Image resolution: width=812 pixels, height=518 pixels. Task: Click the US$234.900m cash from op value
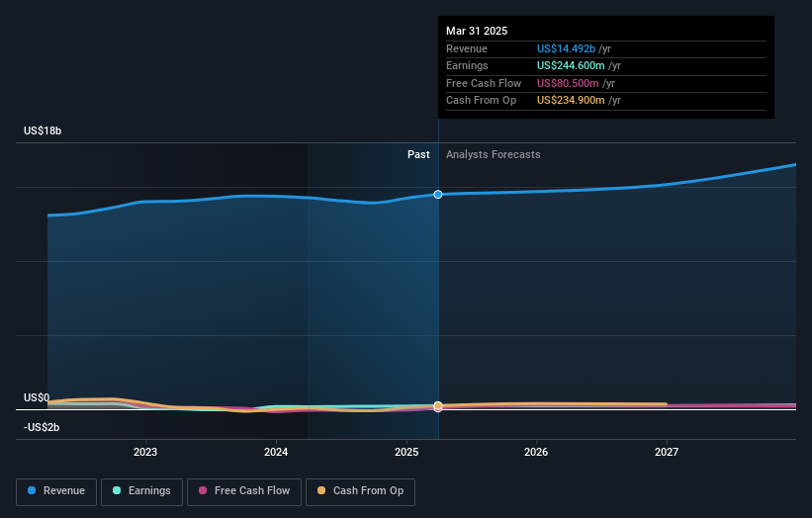click(571, 101)
